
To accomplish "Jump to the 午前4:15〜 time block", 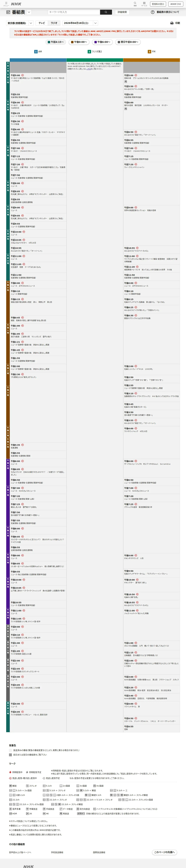I will tap(56, 42).
